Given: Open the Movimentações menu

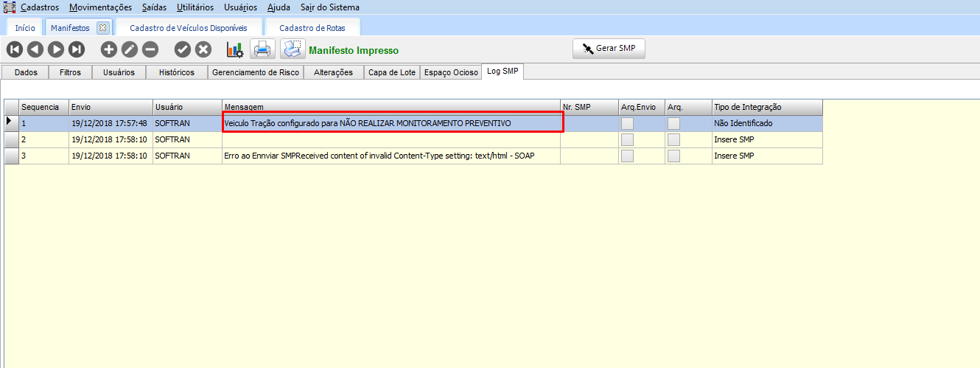Looking at the screenshot, I should tap(101, 7).
